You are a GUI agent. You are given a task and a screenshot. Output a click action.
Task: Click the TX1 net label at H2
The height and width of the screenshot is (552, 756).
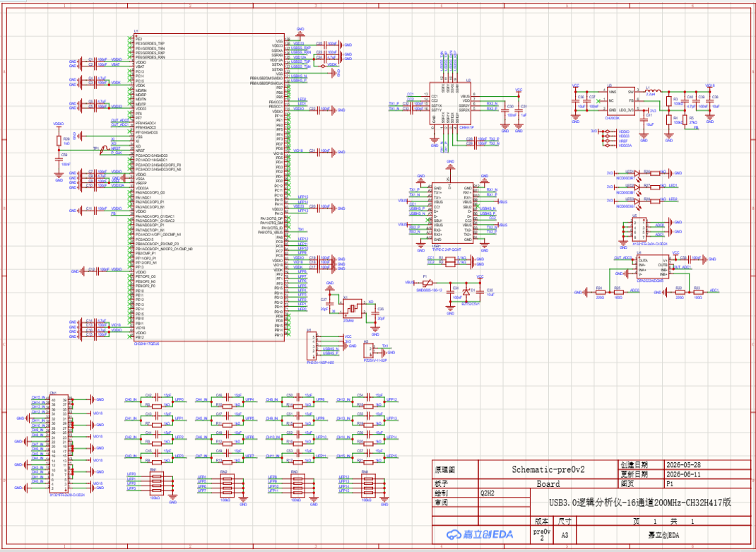(x=385, y=346)
